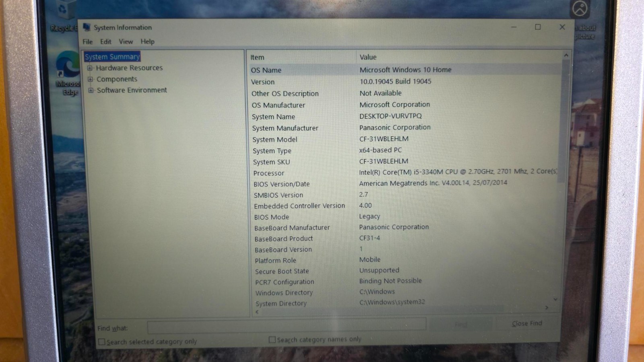The width and height of the screenshot is (644, 362).
Task: Click the value DESKTOP-VURVTPQ
Action: 390,116
